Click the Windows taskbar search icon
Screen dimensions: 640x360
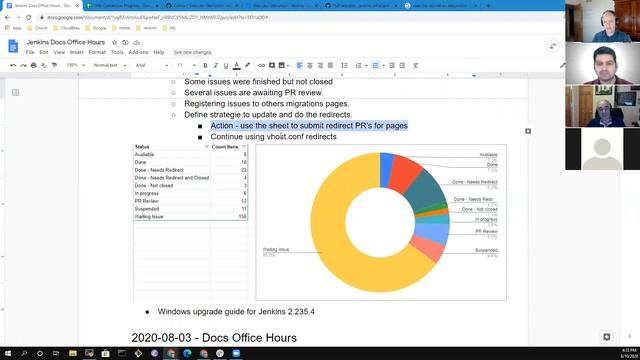tap(24, 353)
